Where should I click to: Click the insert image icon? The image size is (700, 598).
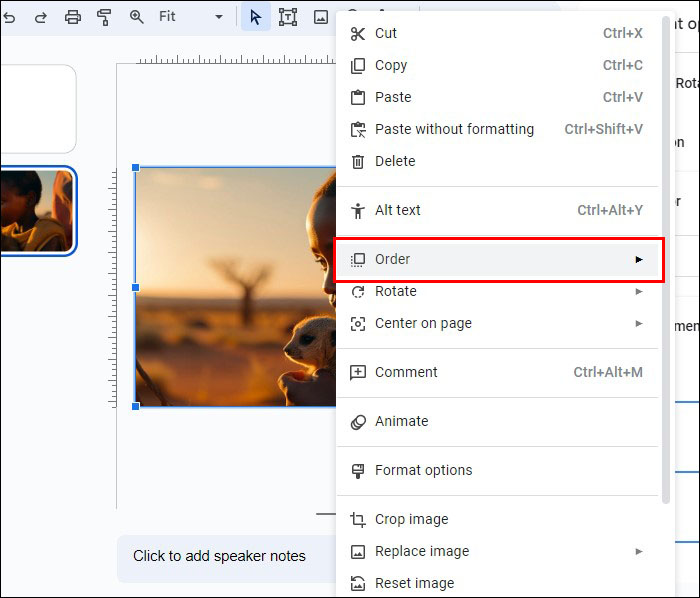tap(321, 17)
